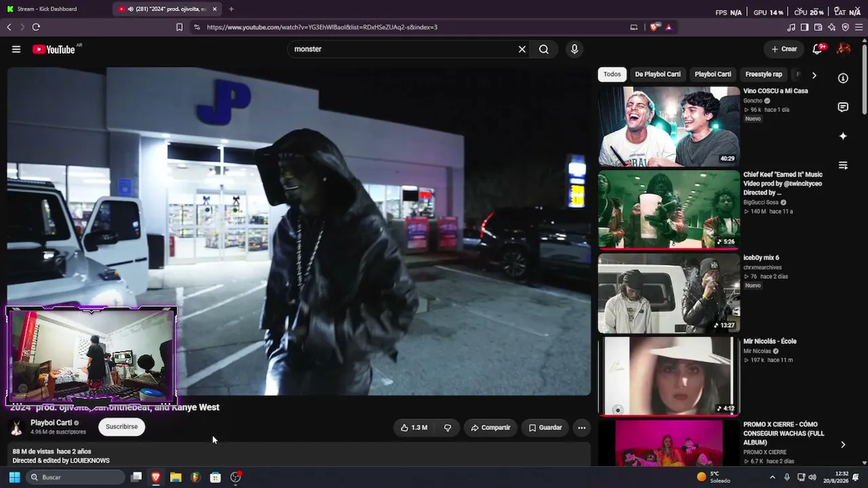Open FL Studio from the taskbar
Image resolution: width=868 pixels, height=488 pixels.
click(x=195, y=477)
